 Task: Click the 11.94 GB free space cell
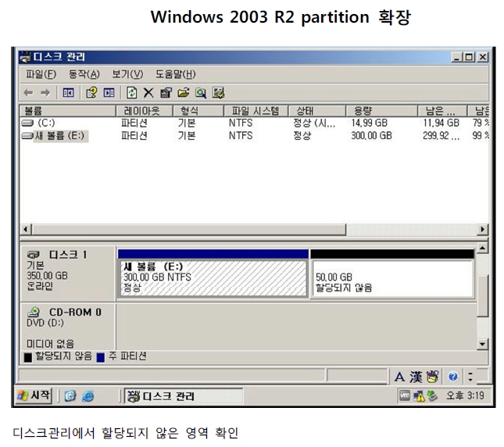pyautogui.click(x=441, y=123)
